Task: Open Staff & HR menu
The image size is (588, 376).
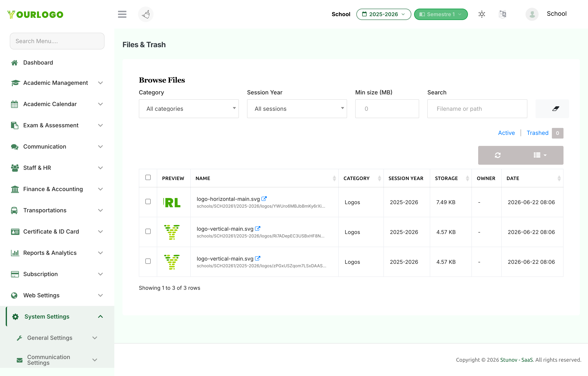Action: click(x=57, y=168)
